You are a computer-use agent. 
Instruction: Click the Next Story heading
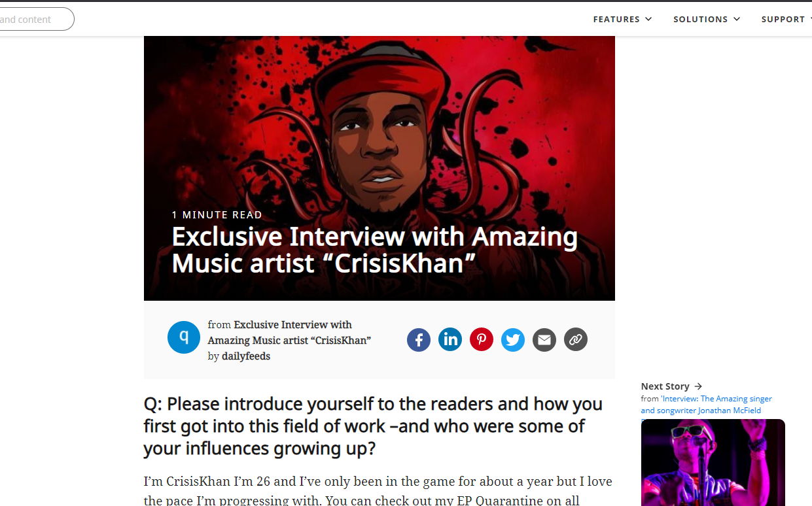[x=665, y=386]
